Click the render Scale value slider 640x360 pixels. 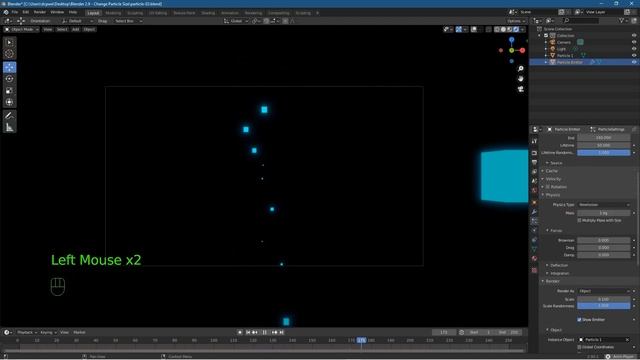tap(604, 299)
